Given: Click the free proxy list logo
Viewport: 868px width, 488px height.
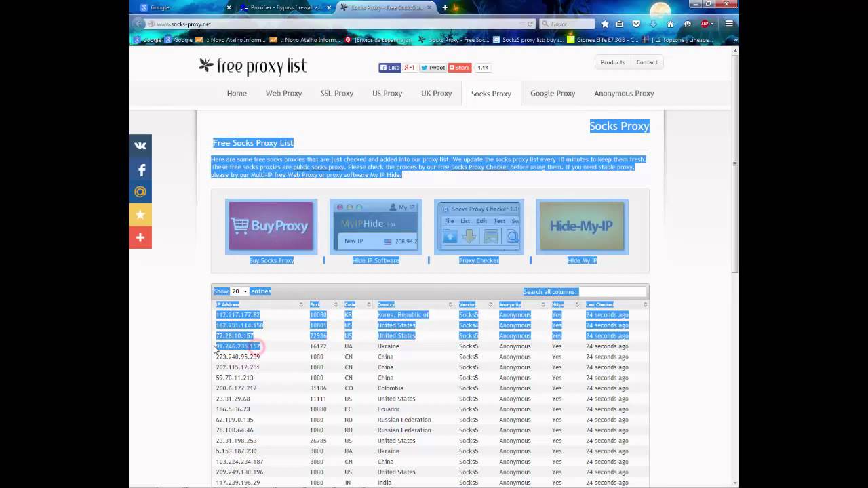Looking at the screenshot, I should tap(252, 66).
